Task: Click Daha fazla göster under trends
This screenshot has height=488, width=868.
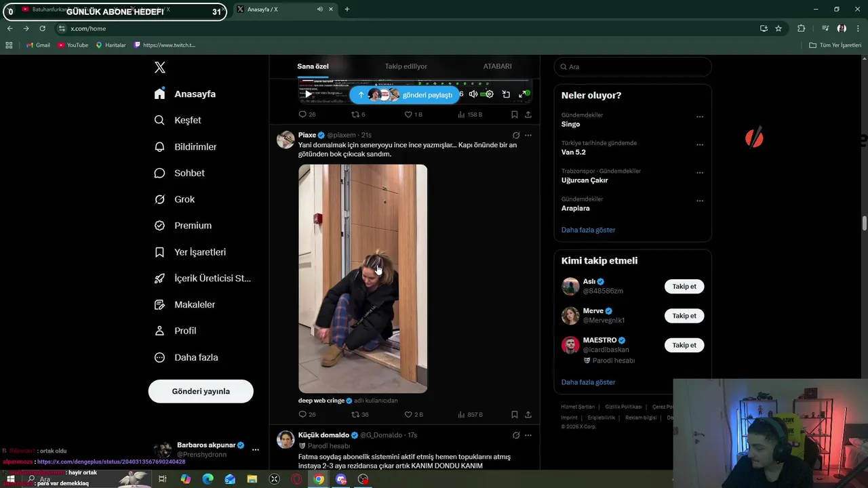Action: pos(588,230)
